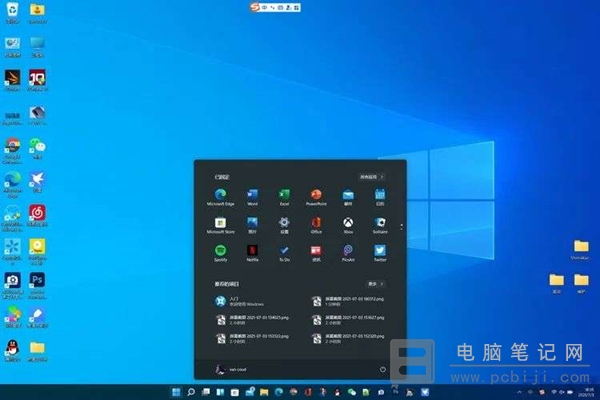Open File Explorer folder on the taskbar
The height and width of the screenshot is (400, 600).
coord(264,392)
